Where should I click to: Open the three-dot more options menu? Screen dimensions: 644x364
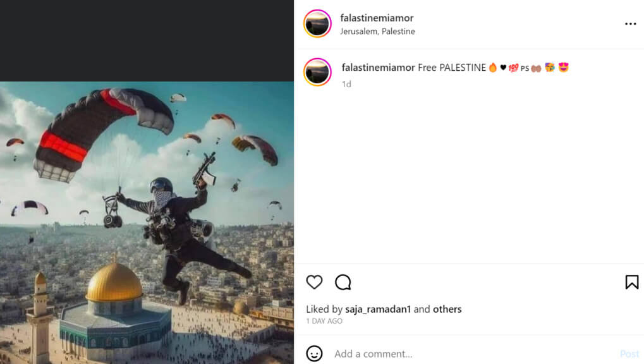[631, 24]
